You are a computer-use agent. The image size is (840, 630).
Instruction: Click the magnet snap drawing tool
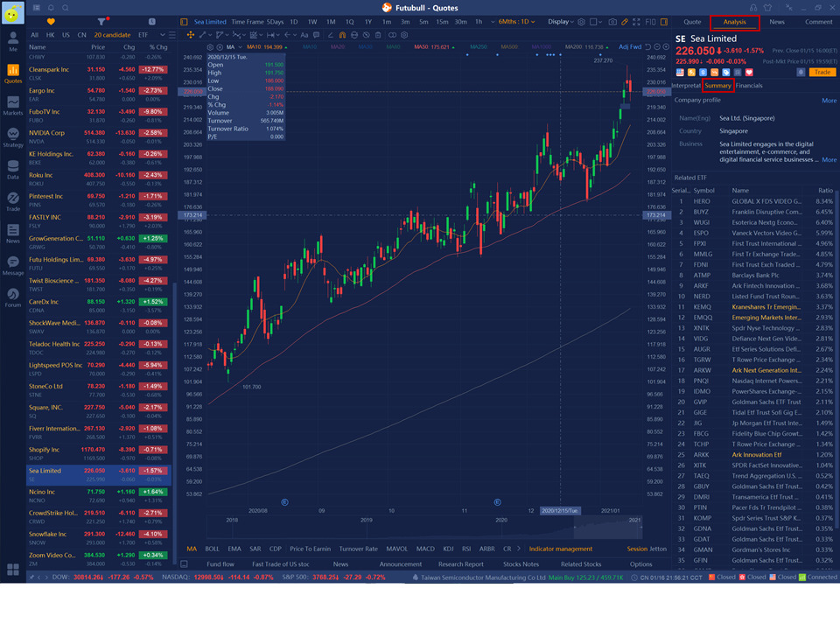point(342,35)
